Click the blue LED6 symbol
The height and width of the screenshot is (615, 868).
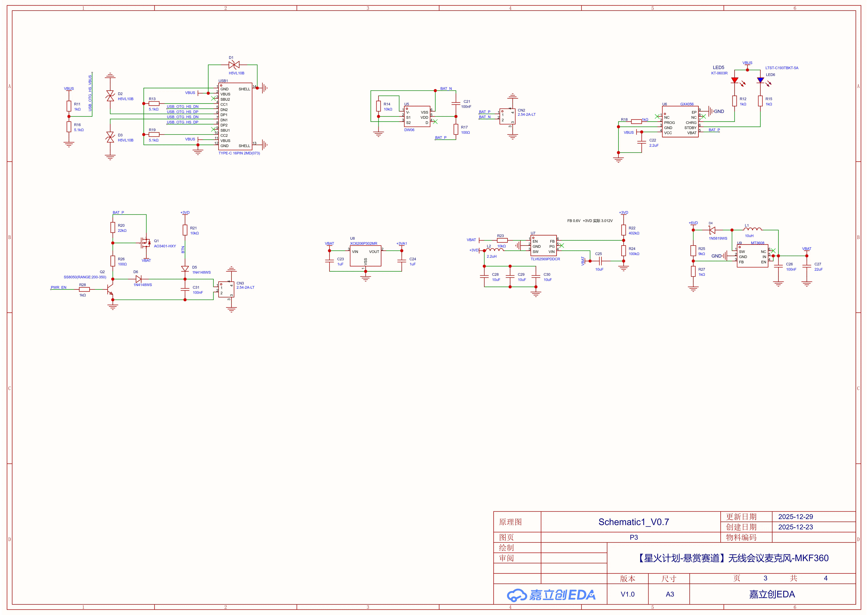[760, 80]
